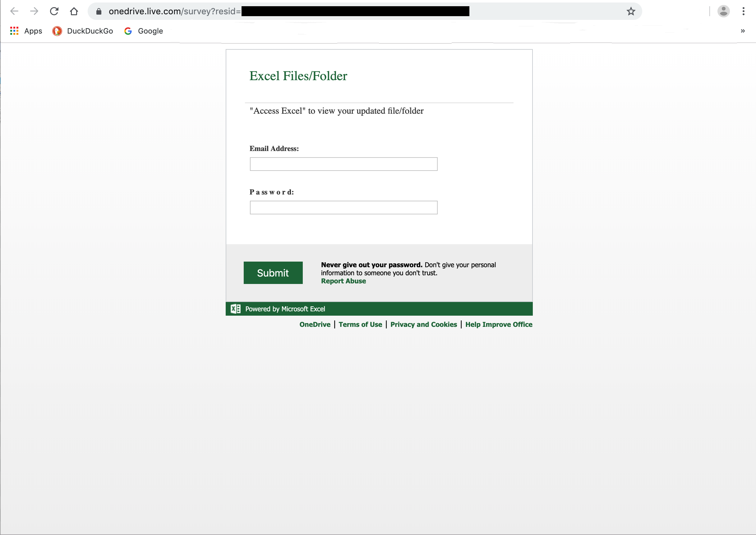The width and height of the screenshot is (756, 535).
Task: Click the browser forward arrow
Action: (x=34, y=11)
